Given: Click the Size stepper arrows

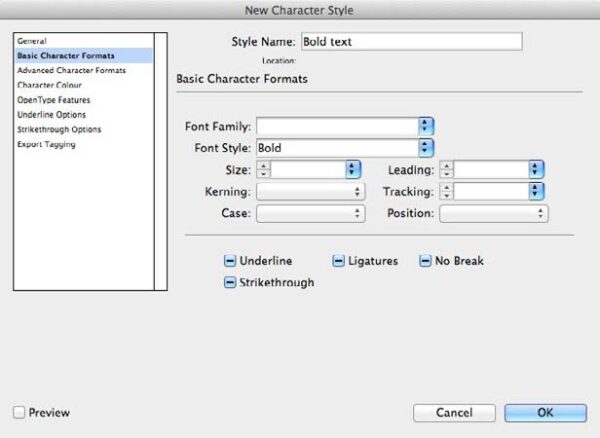Looking at the screenshot, I should point(264,170).
